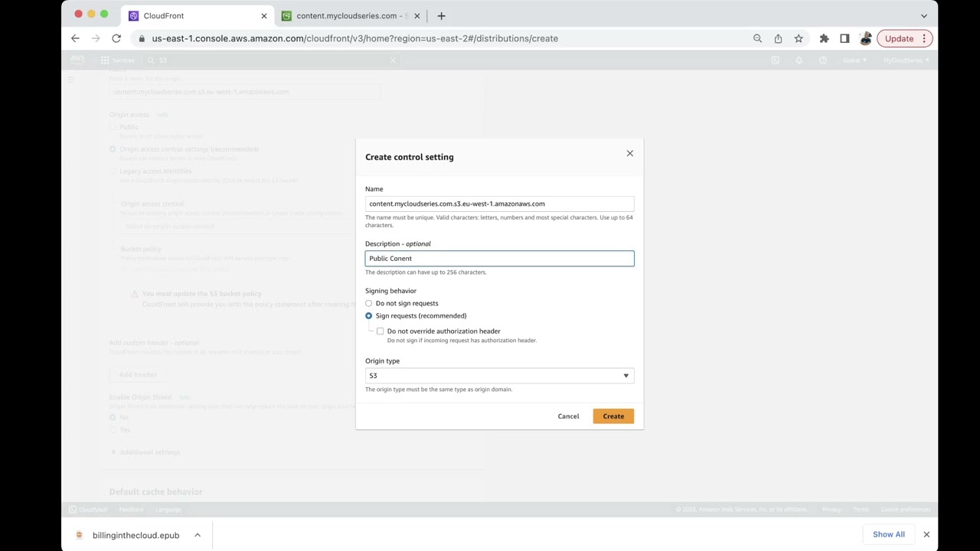
Task: Click the AWS Services menu
Action: coord(117,60)
